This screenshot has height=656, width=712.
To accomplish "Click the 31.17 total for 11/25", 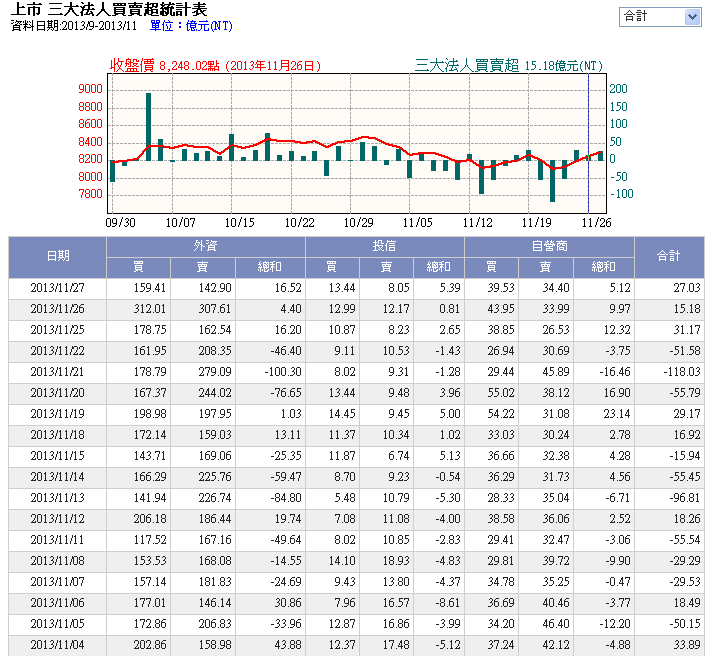I will (687, 330).
